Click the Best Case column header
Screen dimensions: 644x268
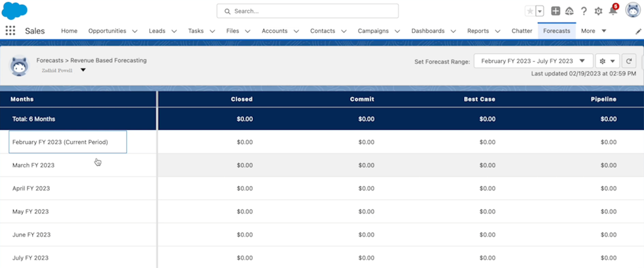click(x=480, y=99)
